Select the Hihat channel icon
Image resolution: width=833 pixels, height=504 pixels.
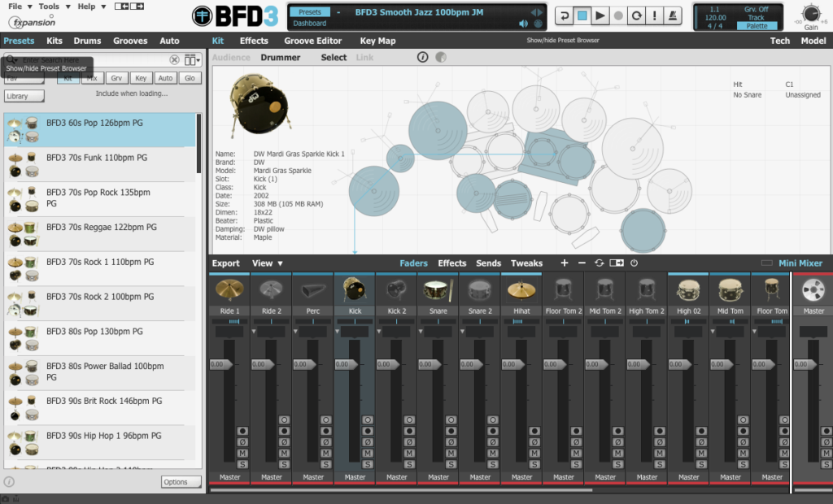(x=521, y=290)
